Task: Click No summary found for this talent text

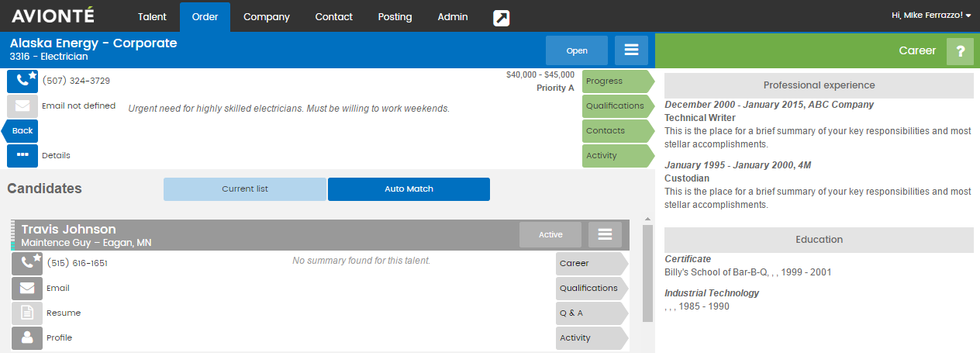Action: [361, 261]
